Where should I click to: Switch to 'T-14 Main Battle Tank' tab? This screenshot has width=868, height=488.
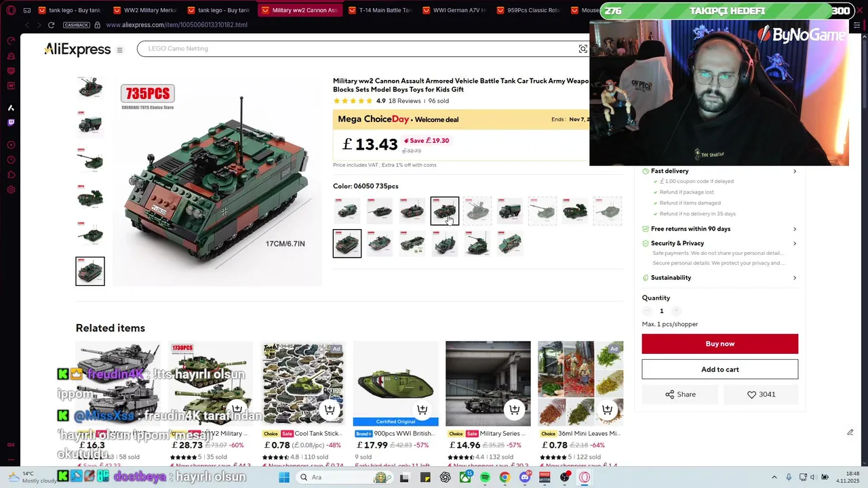(380, 10)
